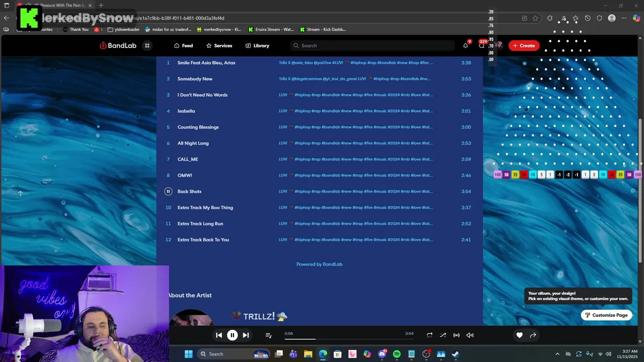Image resolution: width=644 pixels, height=362 pixels.
Task: Select the track OMW!
Action: pos(185,175)
